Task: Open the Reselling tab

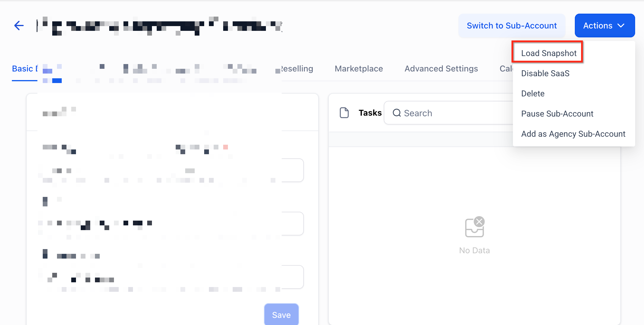Action: coord(297,68)
